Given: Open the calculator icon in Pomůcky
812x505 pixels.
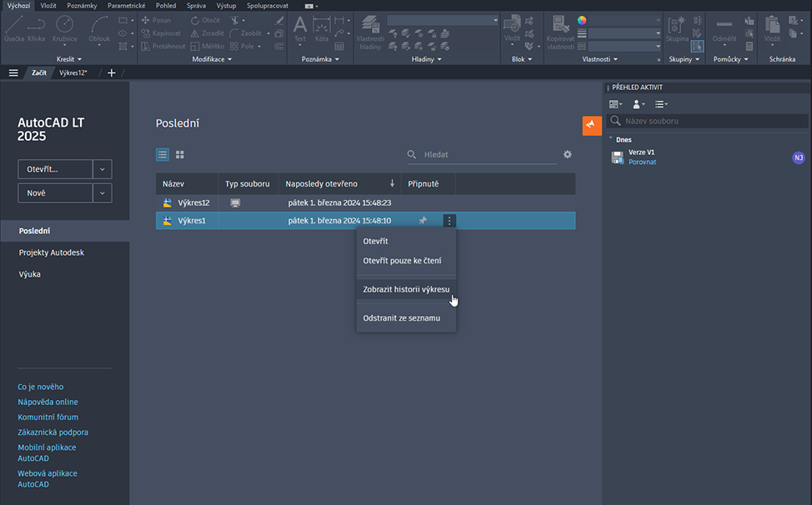Looking at the screenshot, I should point(749,46).
